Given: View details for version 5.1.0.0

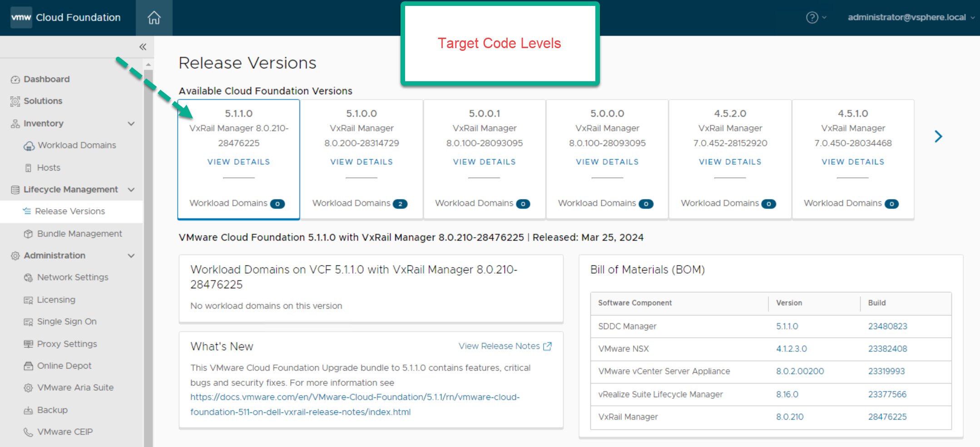Looking at the screenshot, I should [x=361, y=162].
